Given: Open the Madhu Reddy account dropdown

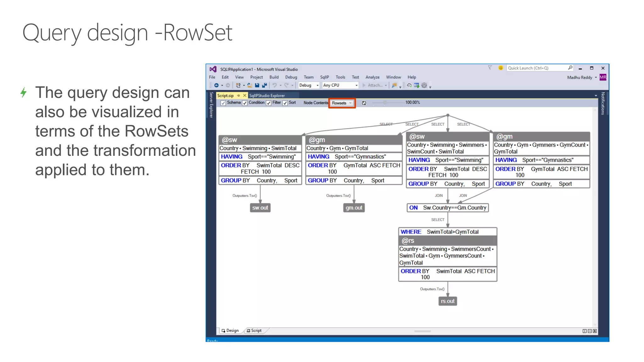Looking at the screenshot, I should 596,78.
